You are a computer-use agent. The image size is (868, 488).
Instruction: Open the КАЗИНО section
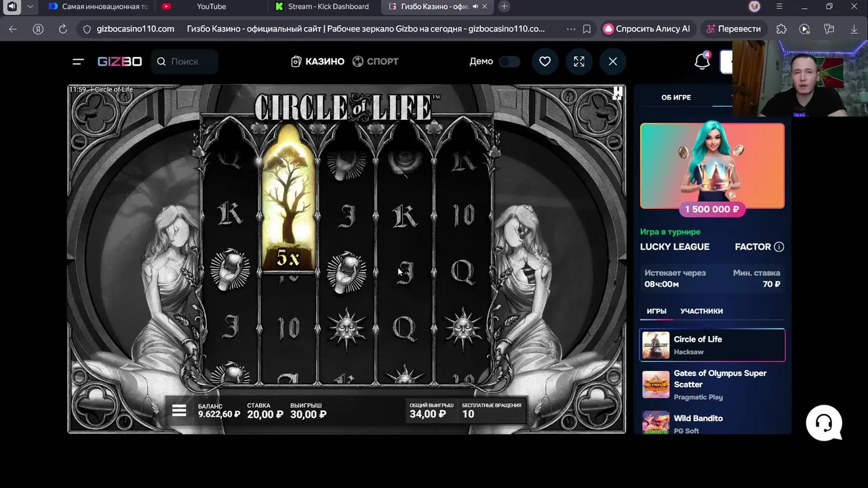pos(317,61)
